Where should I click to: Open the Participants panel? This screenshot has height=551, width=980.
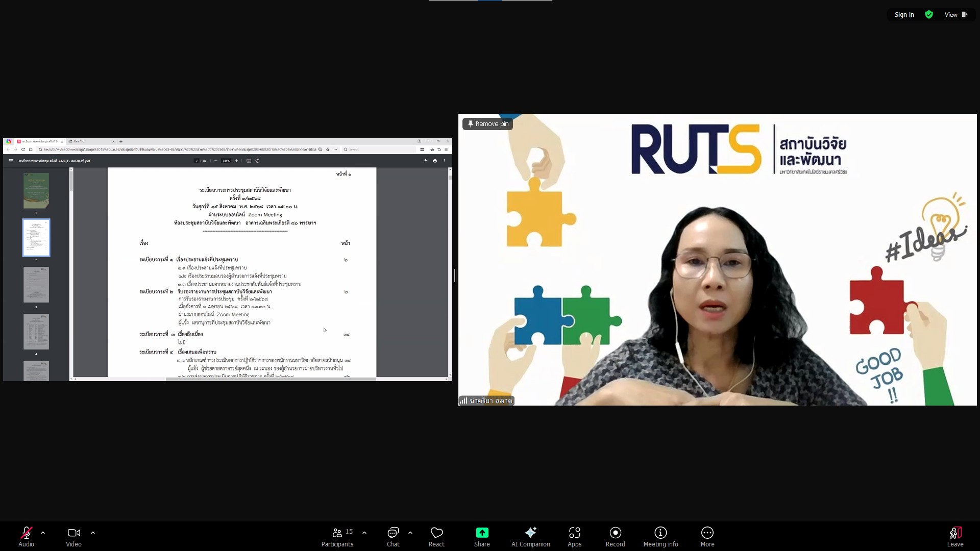[337, 536]
